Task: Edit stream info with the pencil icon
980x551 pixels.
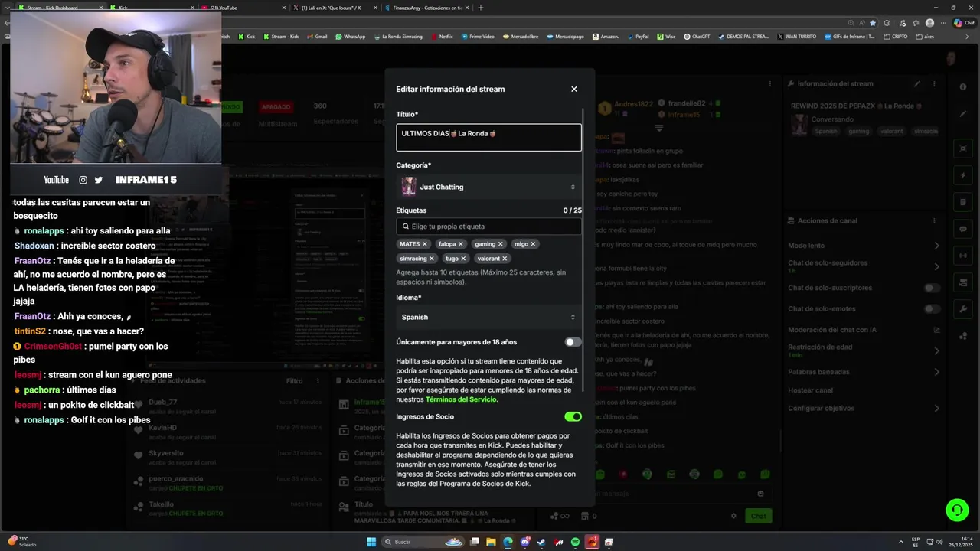Action: (x=917, y=84)
